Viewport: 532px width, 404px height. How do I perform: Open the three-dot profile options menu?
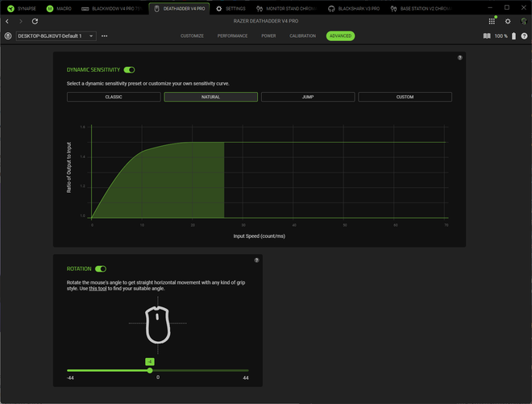[104, 35]
